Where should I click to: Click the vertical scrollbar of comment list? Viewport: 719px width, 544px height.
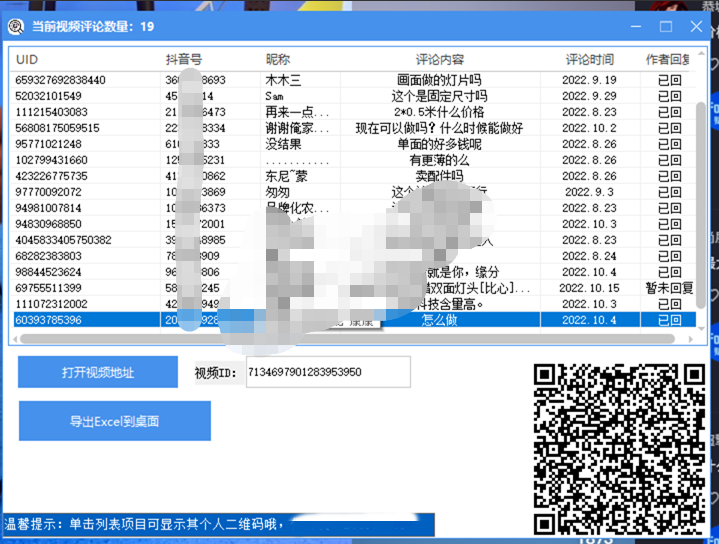click(702, 190)
